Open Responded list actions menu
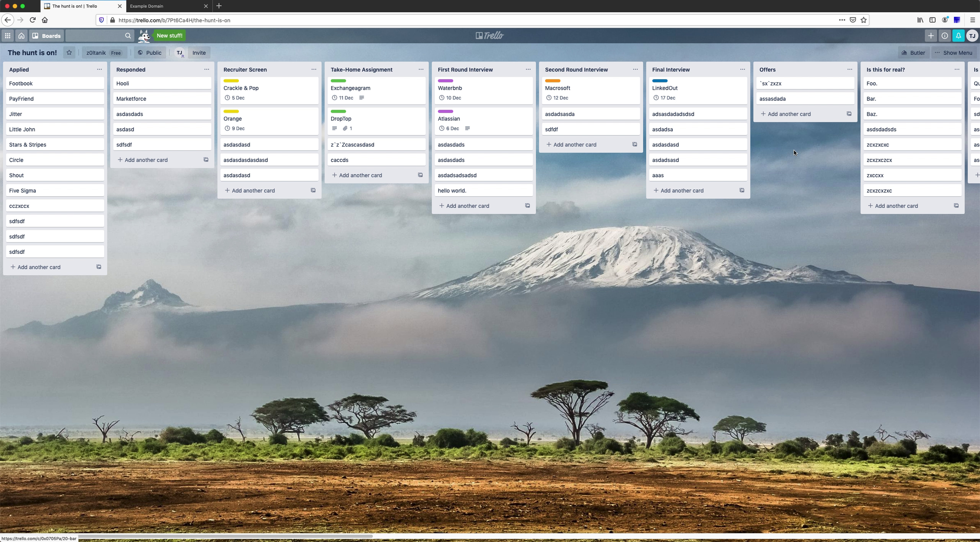 [x=207, y=69]
